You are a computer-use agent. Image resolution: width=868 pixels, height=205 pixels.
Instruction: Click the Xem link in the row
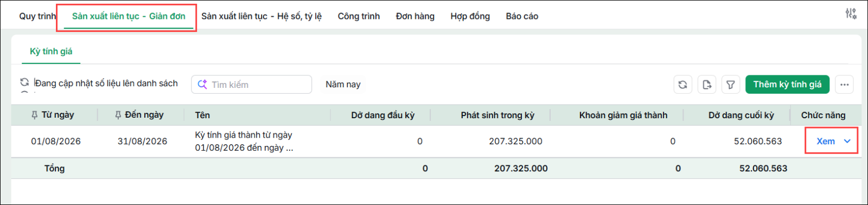click(826, 141)
